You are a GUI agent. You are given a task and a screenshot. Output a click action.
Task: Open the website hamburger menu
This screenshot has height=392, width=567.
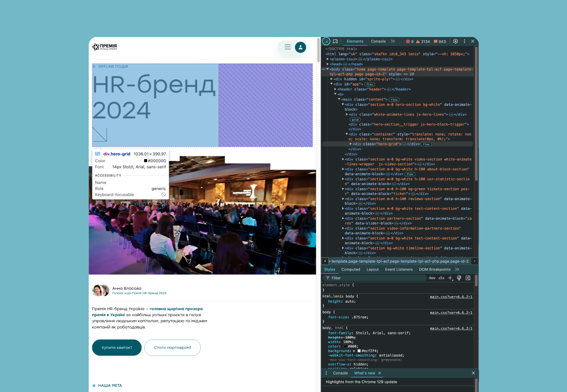(x=288, y=47)
